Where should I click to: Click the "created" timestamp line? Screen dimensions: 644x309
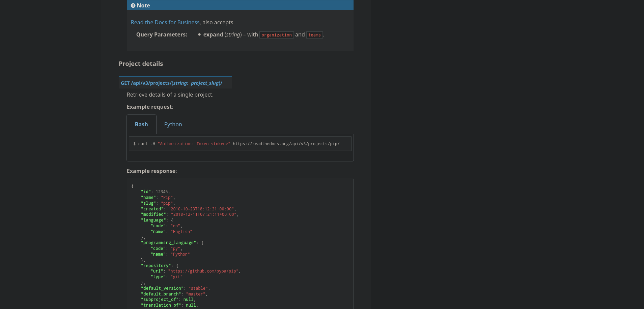[x=189, y=209]
